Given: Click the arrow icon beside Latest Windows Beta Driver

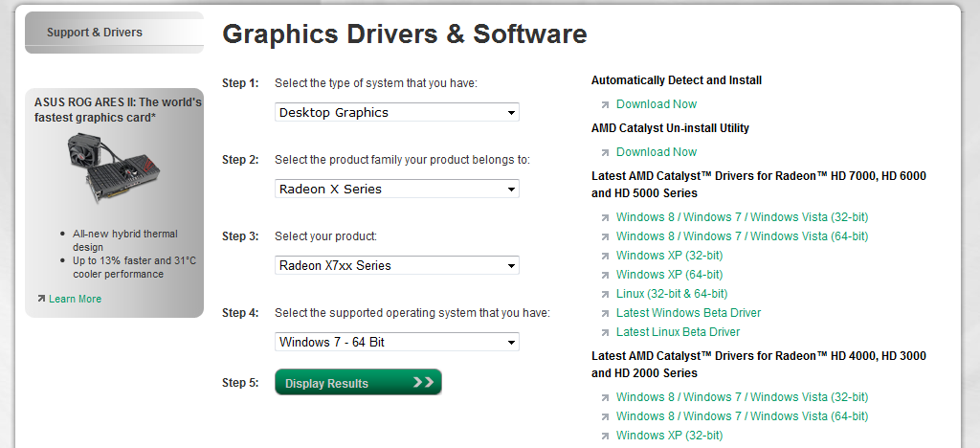Looking at the screenshot, I should coord(605,313).
